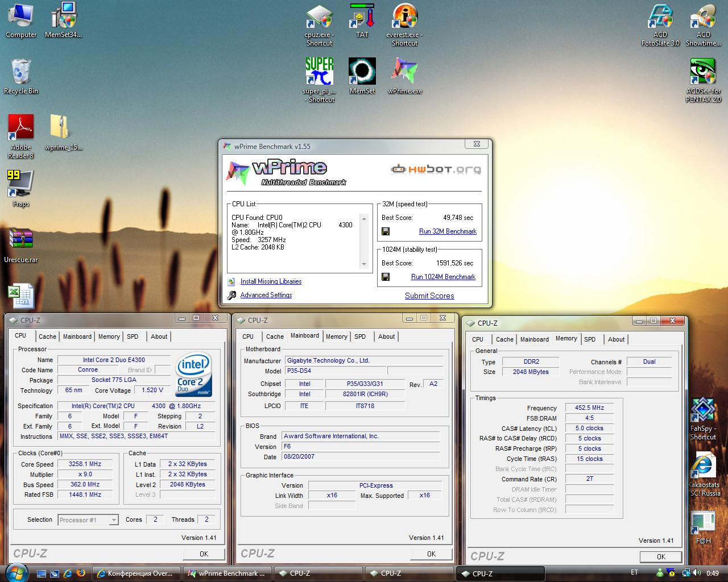Image resolution: width=728 pixels, height=582 pixels.
Task: Click the Core Speed value 3258.1 MHz
Action: [x=85, y=464]
